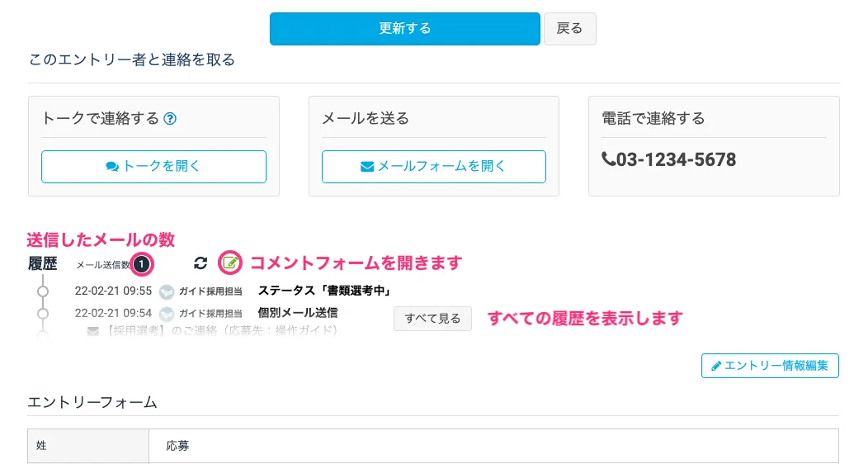
Task: Refresh the history with the reload icon
Action: [x=200, y=263]
